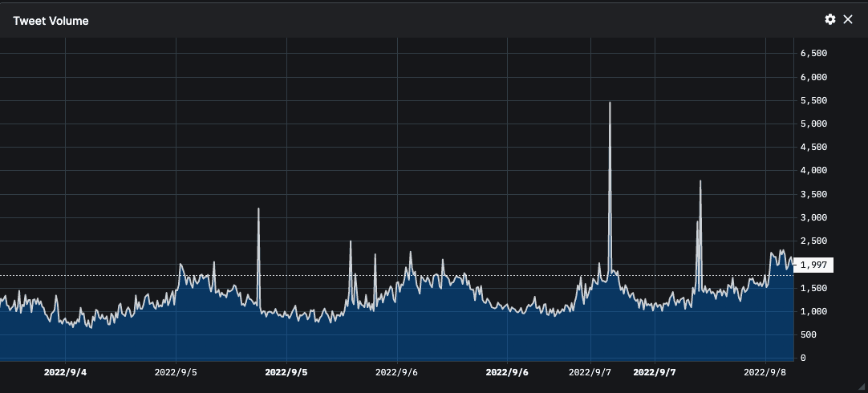Click the 4,000 y-axis label
The image size is (868, 393).
click(813, 171)
